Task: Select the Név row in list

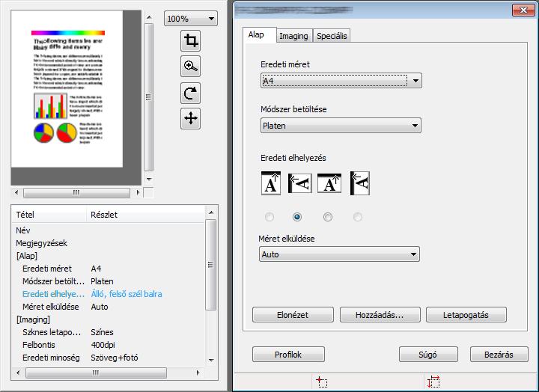Action: tap(109, 230)
